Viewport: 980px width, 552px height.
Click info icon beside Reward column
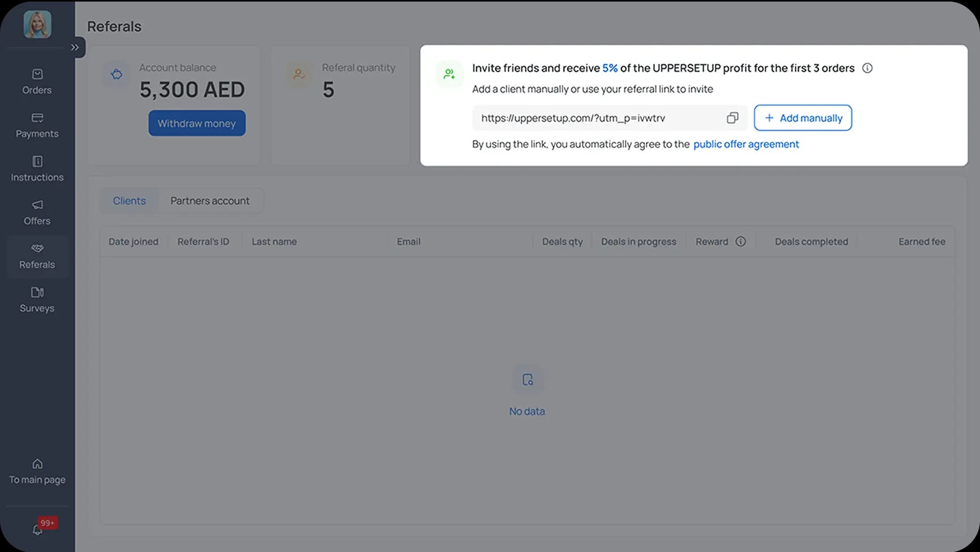(x=741, y=241)
